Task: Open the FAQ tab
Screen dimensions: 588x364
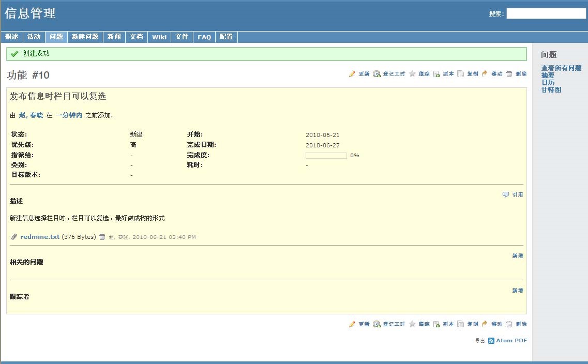Action: click(204, 37)
